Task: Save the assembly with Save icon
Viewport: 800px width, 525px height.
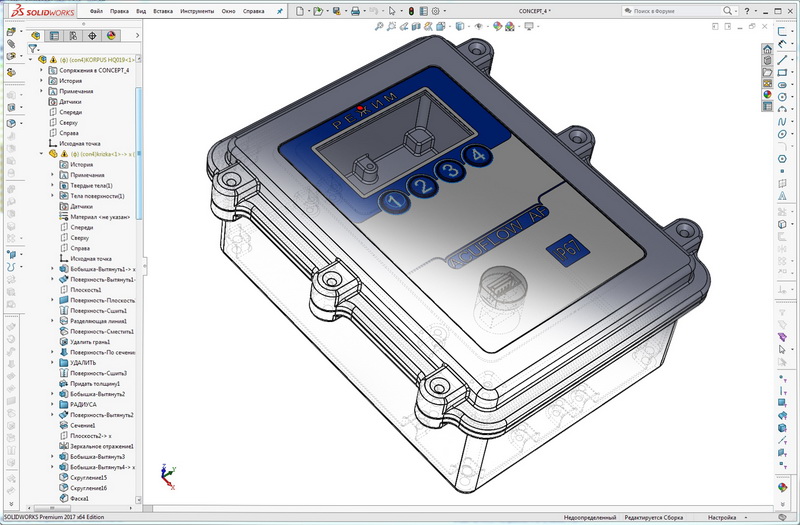Action: (337, 11)
